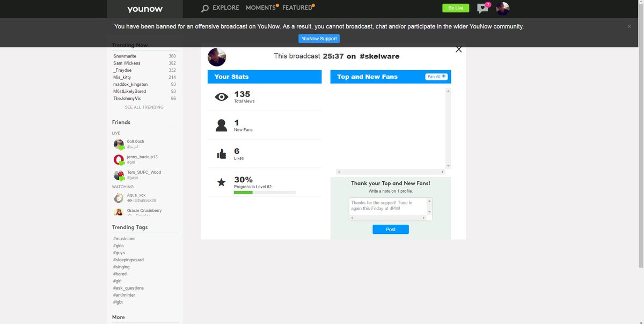The height and width of the screenshot is (324, 644).
Task: Open the #antiminter trending tag
Action: [125, 295]
